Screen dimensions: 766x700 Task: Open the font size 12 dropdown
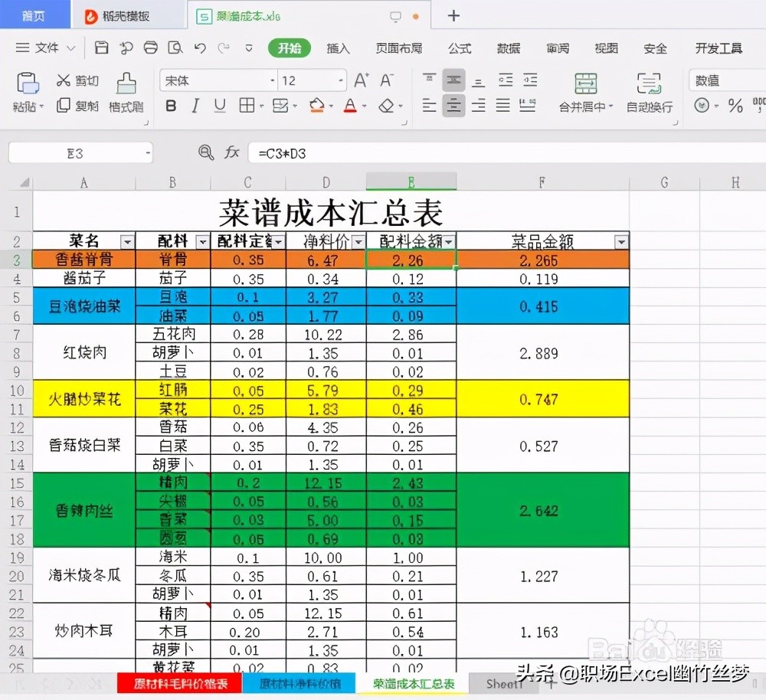pos(341,80)
